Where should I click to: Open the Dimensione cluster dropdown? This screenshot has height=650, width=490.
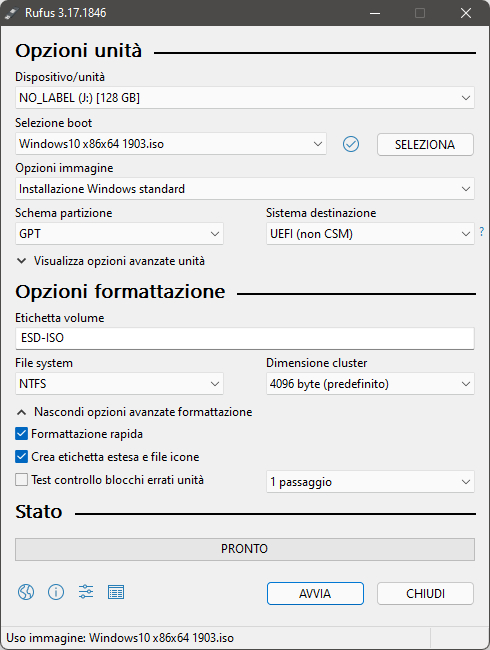370,384
